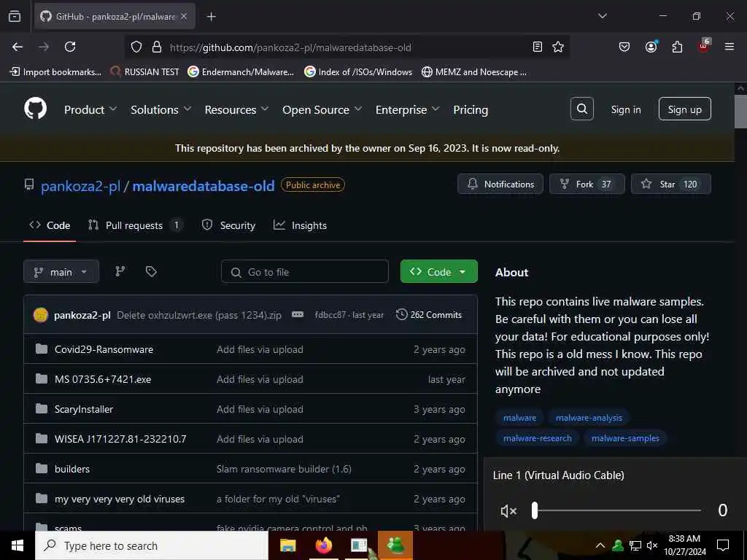Expand the Open Source navigation menu
The image size is (747, 560).
[x=322, y=109]
